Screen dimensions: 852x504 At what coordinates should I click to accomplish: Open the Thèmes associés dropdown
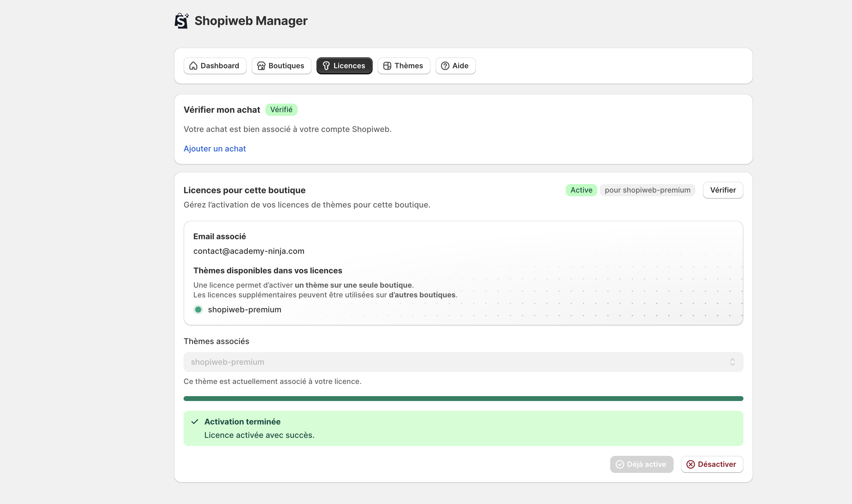[463, 362]
